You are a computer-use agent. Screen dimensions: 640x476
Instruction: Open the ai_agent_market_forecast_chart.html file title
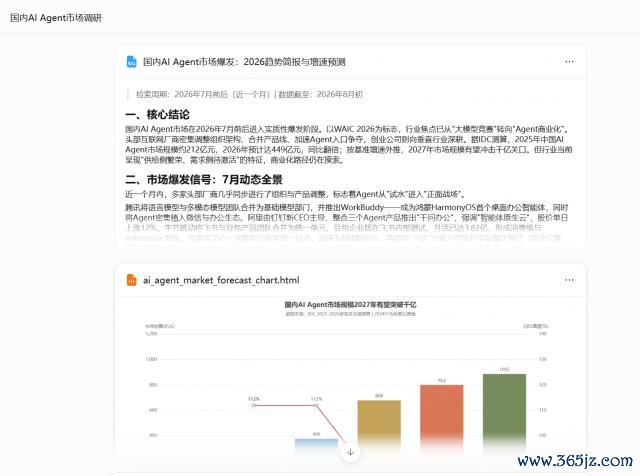click(221, 280)
